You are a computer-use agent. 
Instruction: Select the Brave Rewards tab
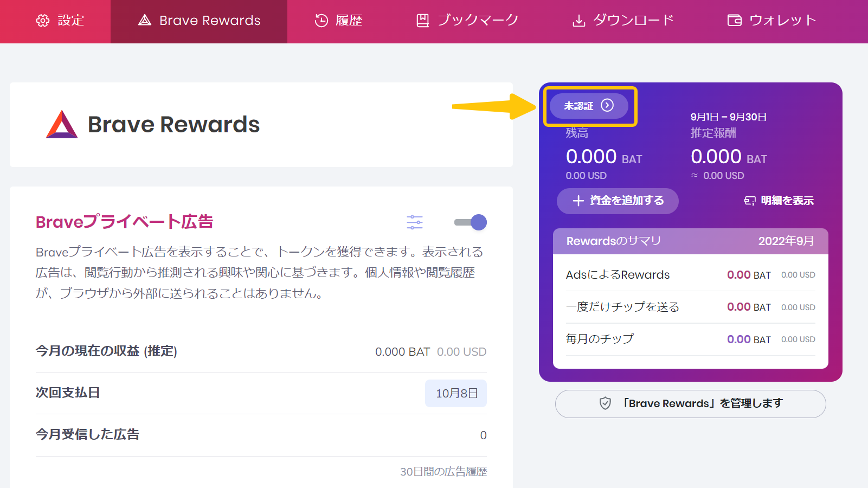pyautogui.click(x=199, y=21)
